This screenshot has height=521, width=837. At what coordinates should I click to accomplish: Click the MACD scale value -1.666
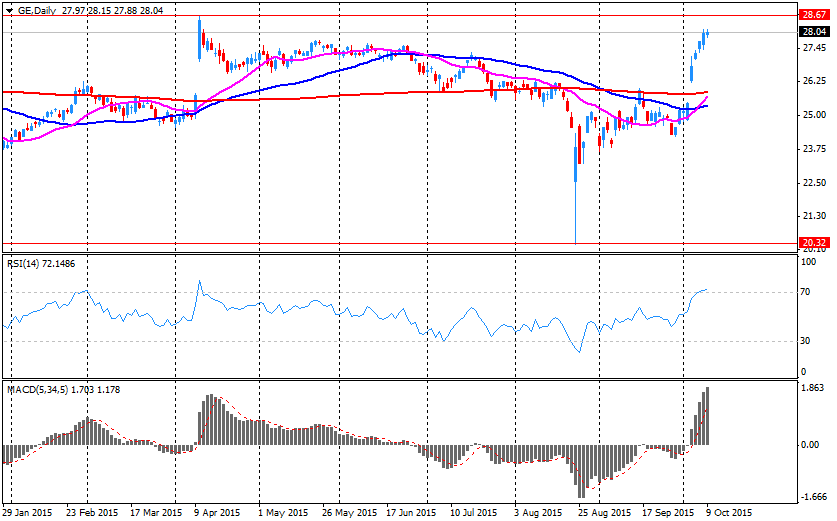pyautogui.click(x=813, y=497)
